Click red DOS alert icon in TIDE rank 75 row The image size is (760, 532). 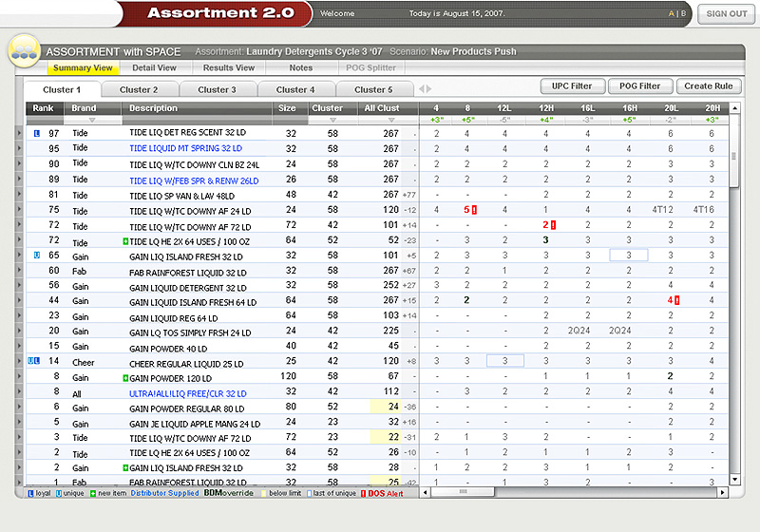point(474,210)
